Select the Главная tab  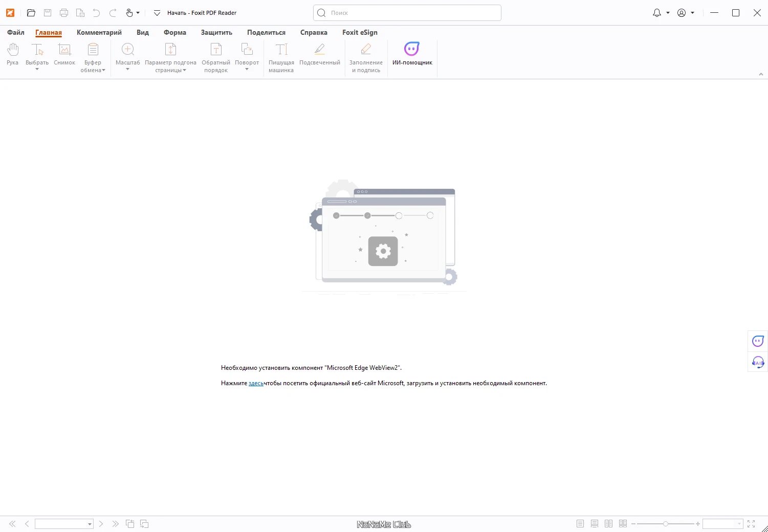49,32
